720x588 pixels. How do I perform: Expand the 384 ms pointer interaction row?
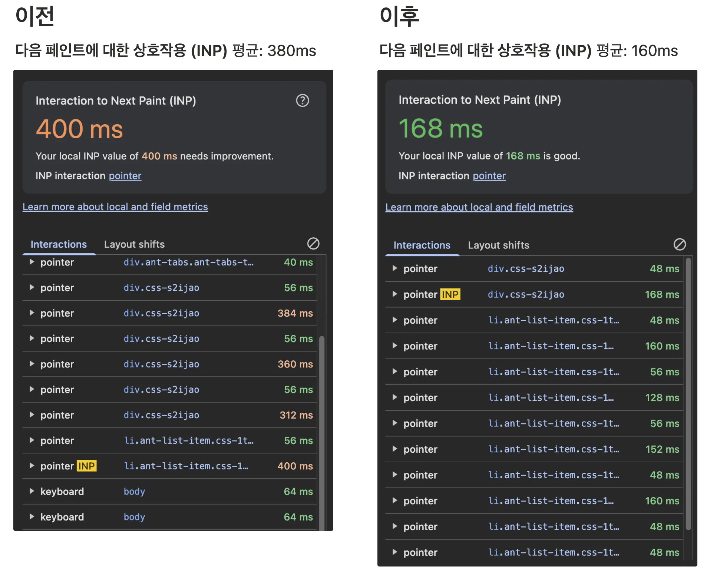tap(32, 313)
